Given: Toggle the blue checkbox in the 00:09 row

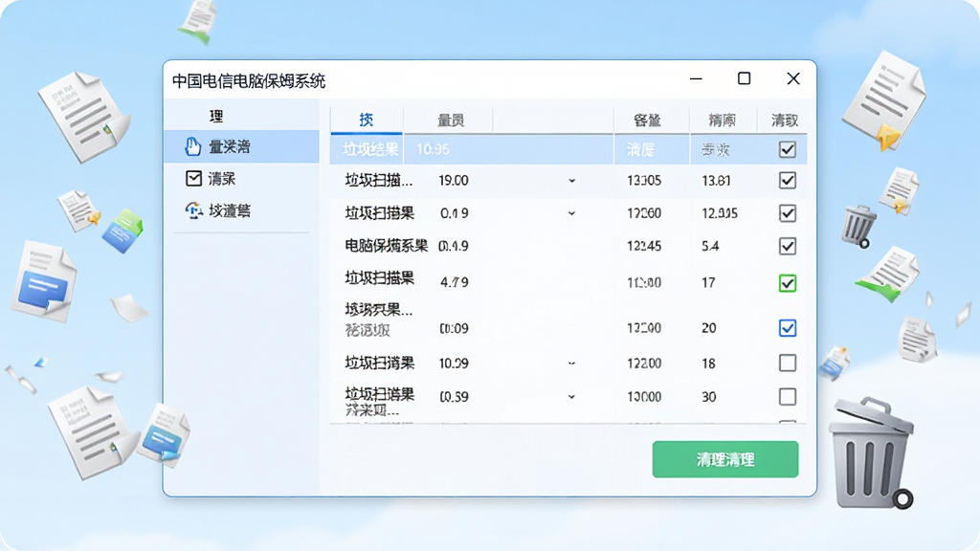Looking at the screenshot, I should 788,328.
